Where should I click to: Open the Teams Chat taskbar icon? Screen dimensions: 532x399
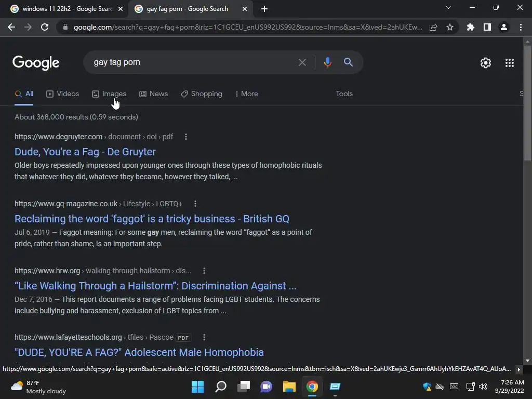267,387
